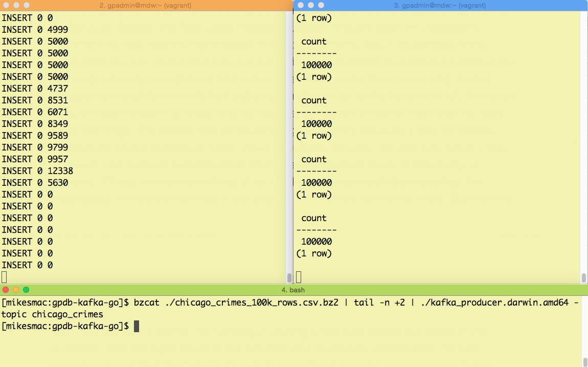Close the orange-titled '2. gpadmin@mdw' window

pyautogui.click(x=6, y=5)
